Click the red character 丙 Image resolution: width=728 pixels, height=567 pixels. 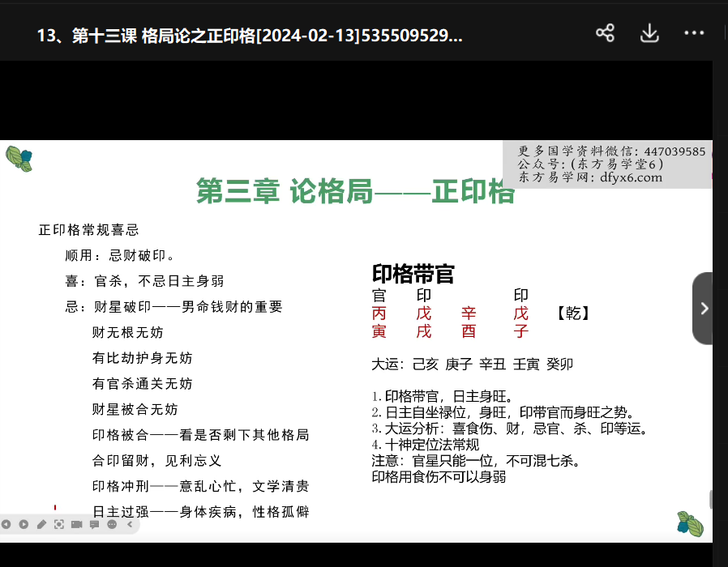pyautogui.click(x=379, y=313)
